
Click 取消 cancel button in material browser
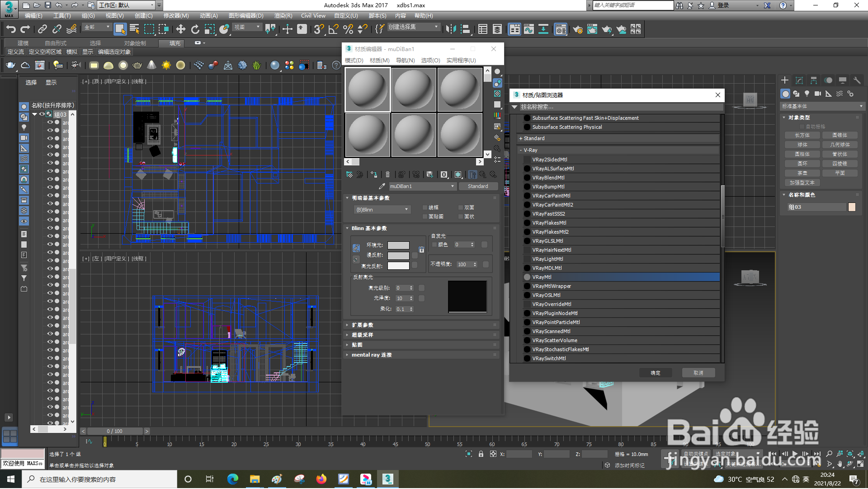(698, 373)
